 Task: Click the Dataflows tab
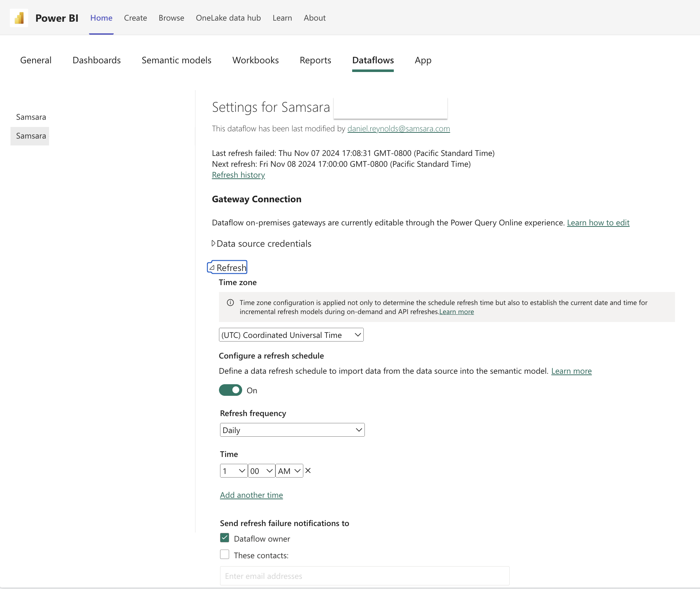[x=373, y=60]
